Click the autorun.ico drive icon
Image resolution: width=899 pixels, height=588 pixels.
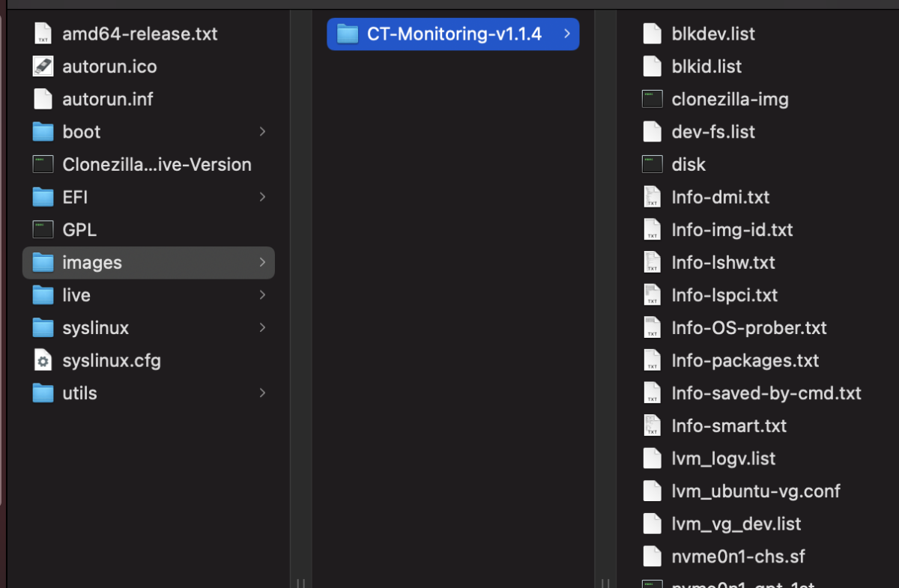point(43,66)
